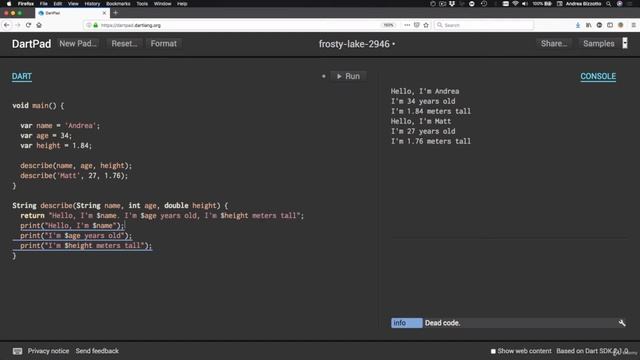640x360 pixels.
Task: Select the DART editor tab
Action: coord(22,76)
